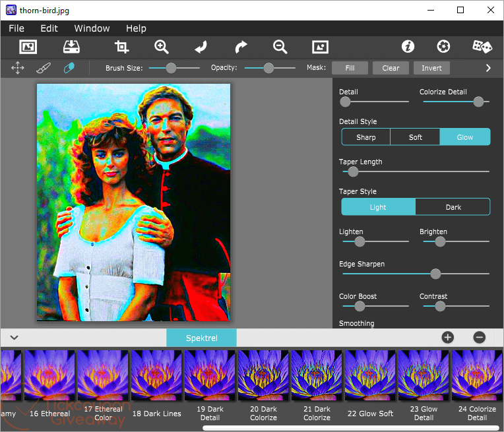
Task: Select the eraser tool
Action: 69,68
